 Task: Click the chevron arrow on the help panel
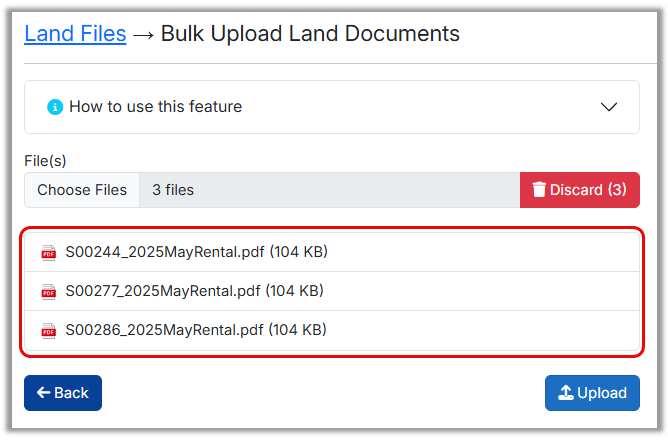point(609,107)
